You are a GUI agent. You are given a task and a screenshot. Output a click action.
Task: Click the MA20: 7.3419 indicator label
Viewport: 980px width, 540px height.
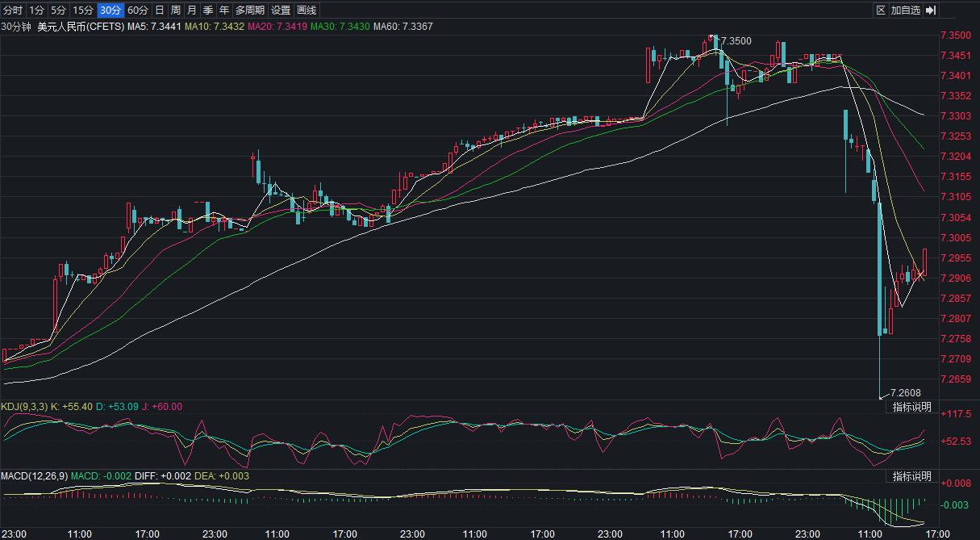tap(277, 27)
